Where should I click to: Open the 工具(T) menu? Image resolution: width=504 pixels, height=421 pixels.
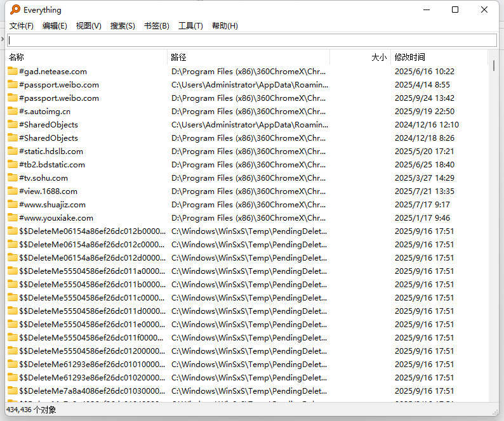pyautogui.click(x=190, y=26)
